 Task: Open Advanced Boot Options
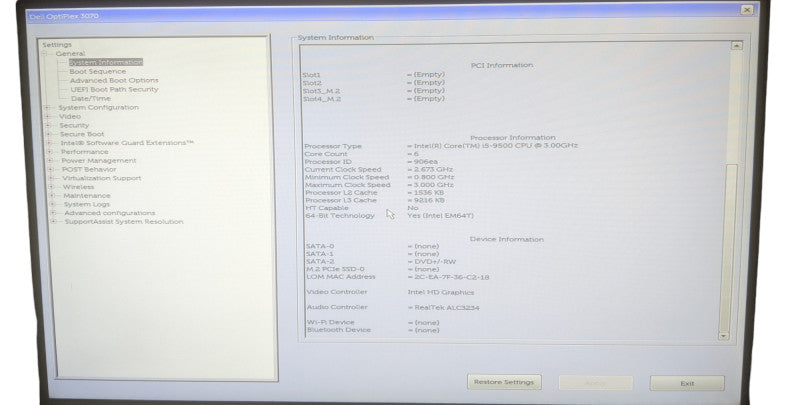coord(114,81)
